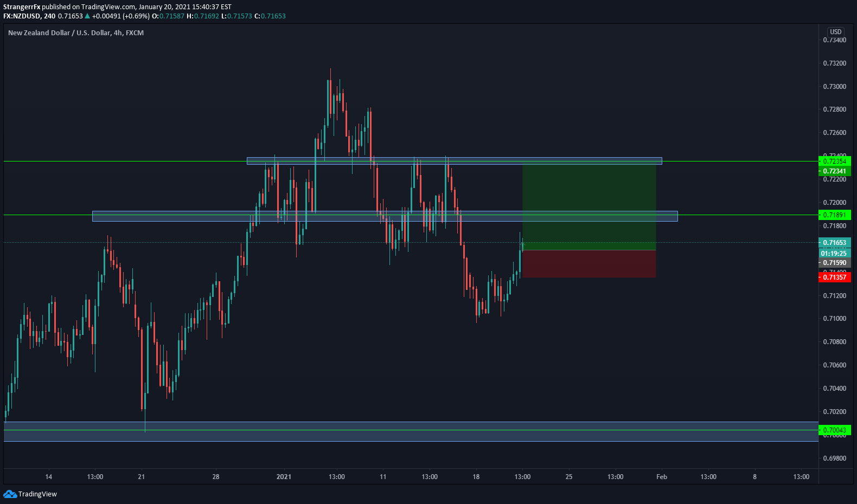Click the 0.72800 price axis tick
Image resolution: width=857 pixels, height=504 pixels.
pos(834,109)
